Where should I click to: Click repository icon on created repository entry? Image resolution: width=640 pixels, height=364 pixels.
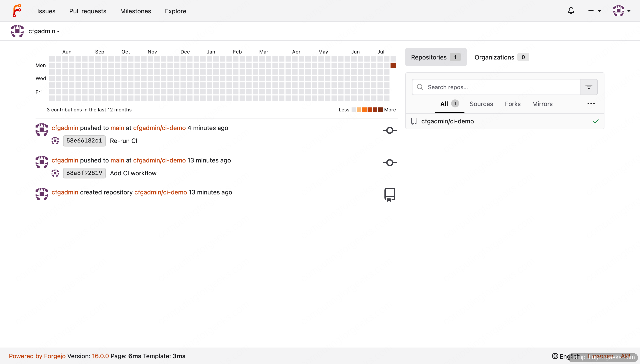point(390,194)
